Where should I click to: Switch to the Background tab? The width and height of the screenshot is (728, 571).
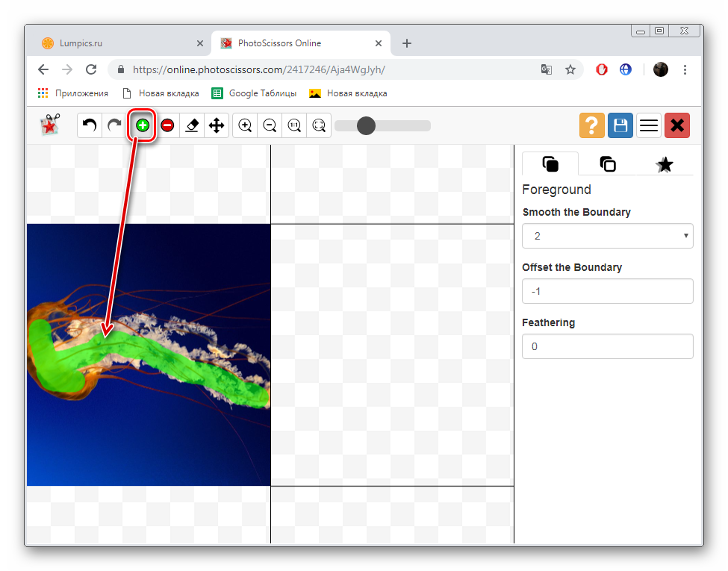(x=608, y=164)
